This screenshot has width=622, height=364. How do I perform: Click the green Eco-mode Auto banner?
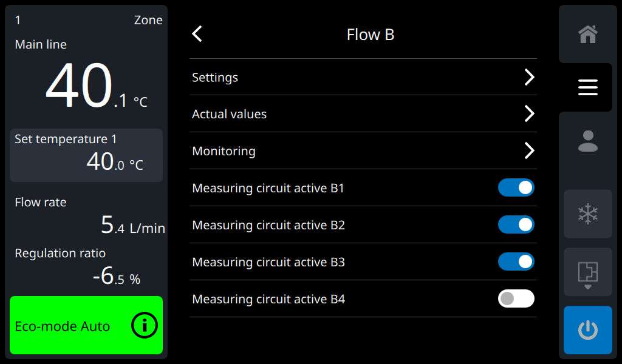(67, 326)
